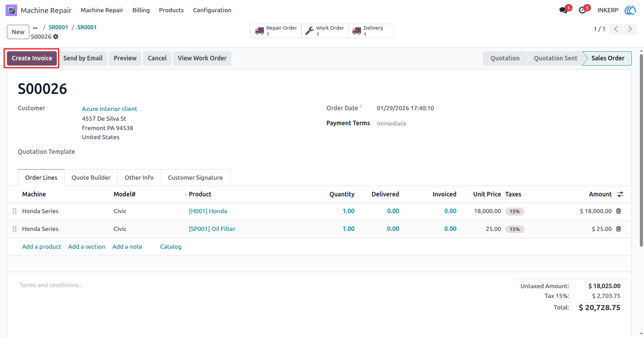Viewport: 644px width, 337px height.
Task: Go to previous record arrow
Action: tap(616, 29)
